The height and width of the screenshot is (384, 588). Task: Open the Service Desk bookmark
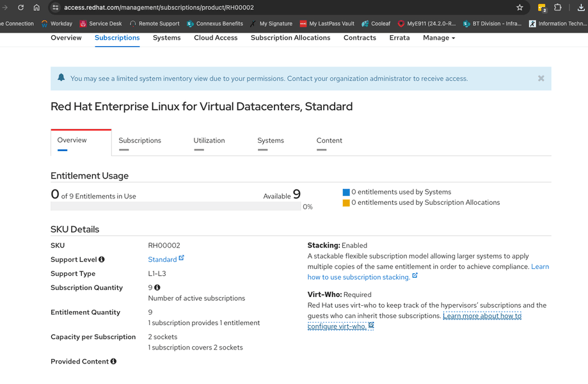coord(105,24)
